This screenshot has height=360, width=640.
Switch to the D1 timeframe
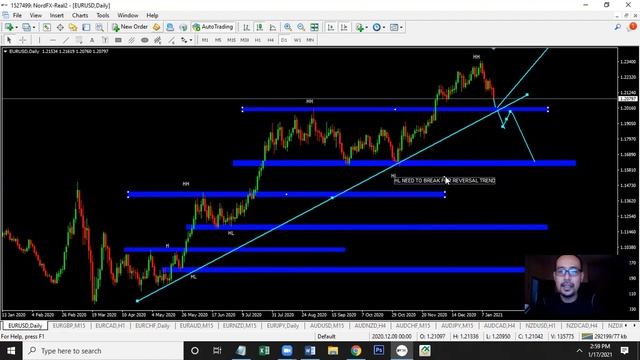point(284,40)
